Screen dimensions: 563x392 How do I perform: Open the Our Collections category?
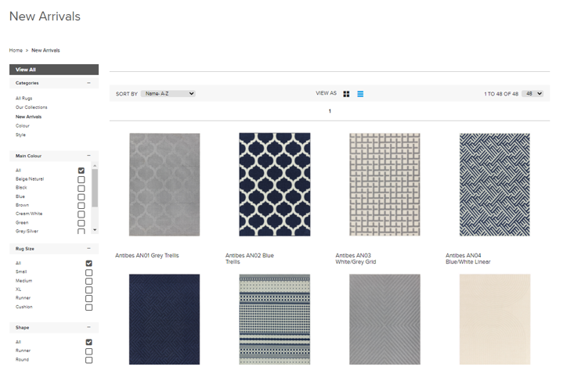pos(31,107)
